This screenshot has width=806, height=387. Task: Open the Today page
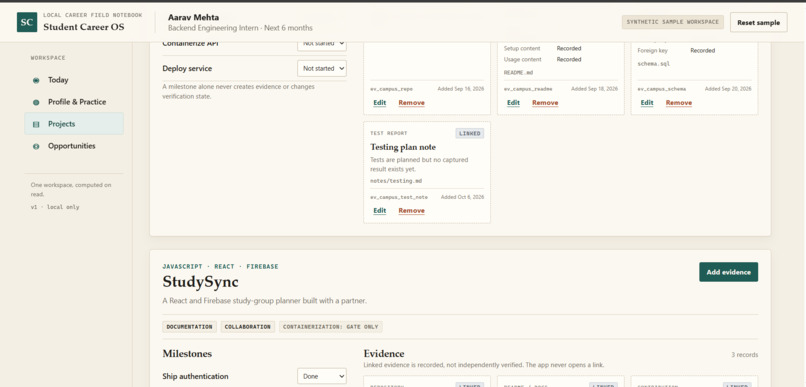tap(74, 80)
